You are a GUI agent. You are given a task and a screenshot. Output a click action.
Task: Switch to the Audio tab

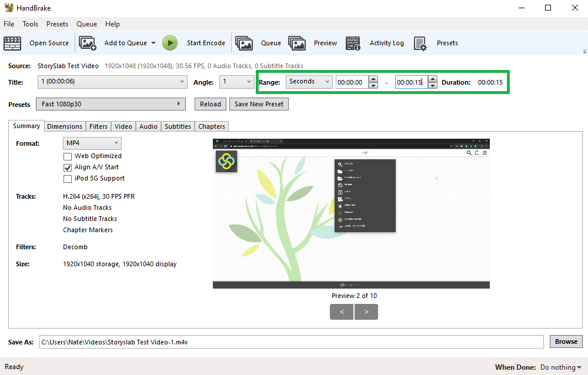[x=148, y=126]
